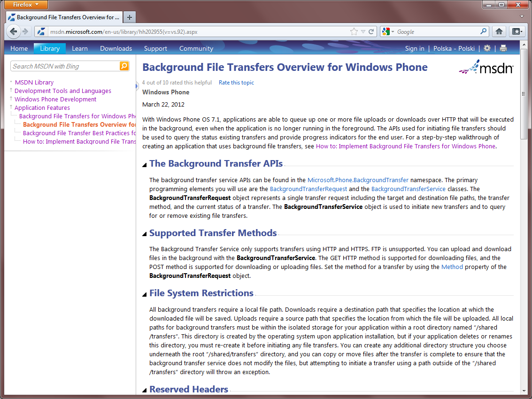Click the printer icon in header
The height and width of the screenshot is (399, 532).
point(503,48)
